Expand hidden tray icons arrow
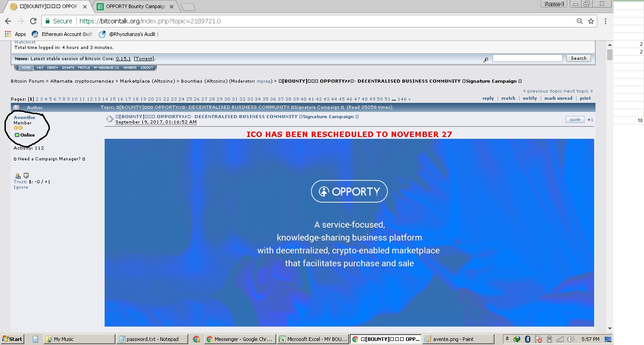 click(x=507, y=339)
